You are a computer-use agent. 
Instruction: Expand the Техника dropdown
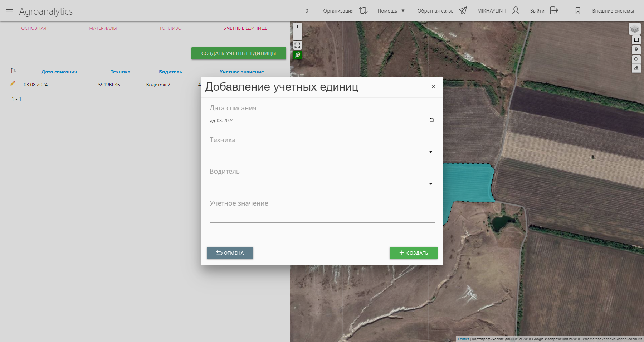point(431,152)
